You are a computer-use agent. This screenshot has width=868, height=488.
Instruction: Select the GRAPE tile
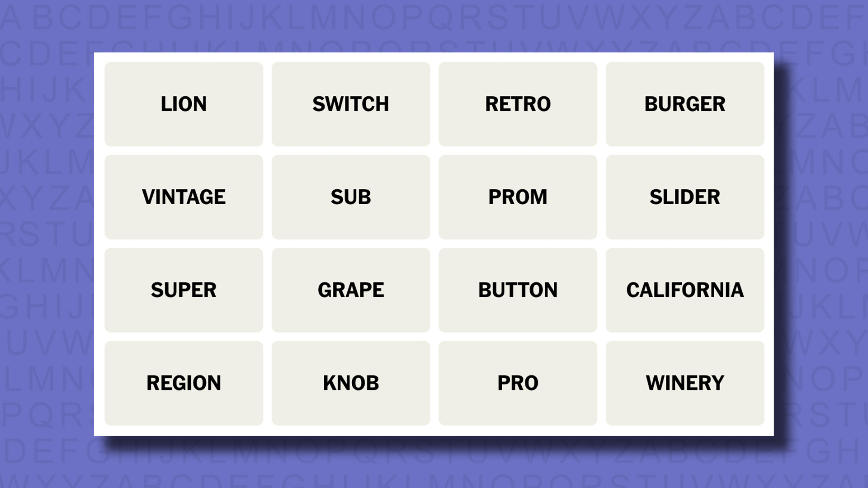point(350,290)
